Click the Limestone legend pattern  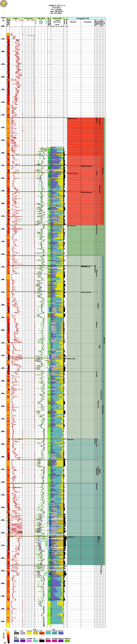pyautogui.click(x=48, y=633)
